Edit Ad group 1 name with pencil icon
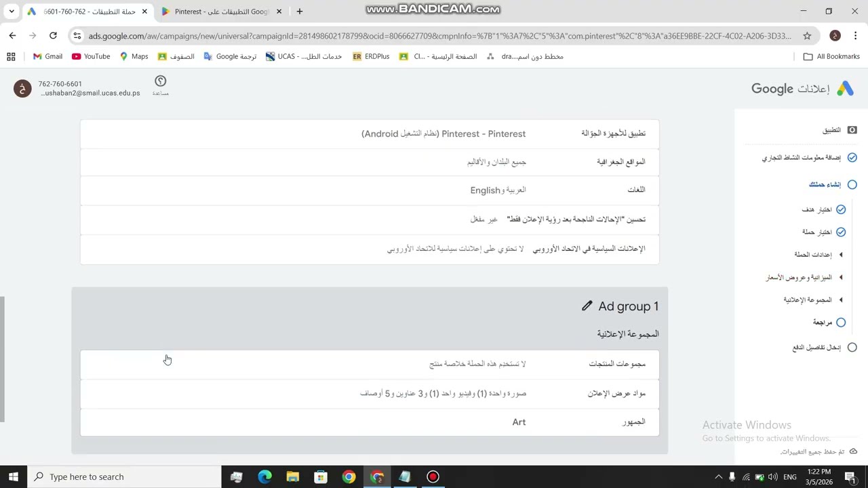Screen dimensions: 868x488 [587, 306]
